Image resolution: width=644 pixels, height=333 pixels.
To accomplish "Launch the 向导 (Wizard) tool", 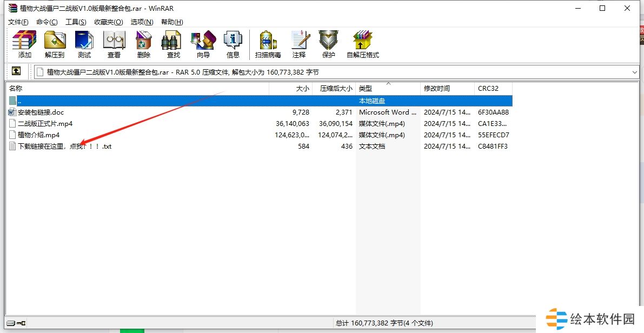I will (x=203, y=44).
